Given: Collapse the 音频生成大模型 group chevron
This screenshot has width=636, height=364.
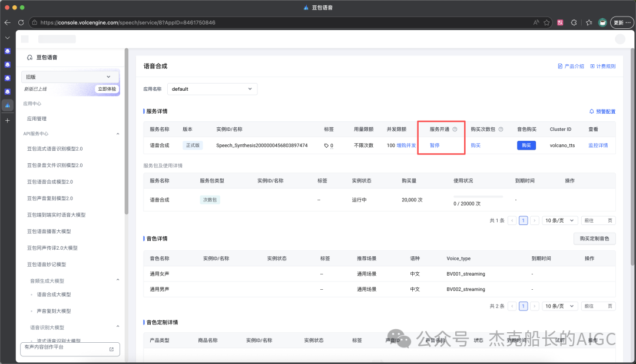Looking at the screenshot, I should [118, 280].
